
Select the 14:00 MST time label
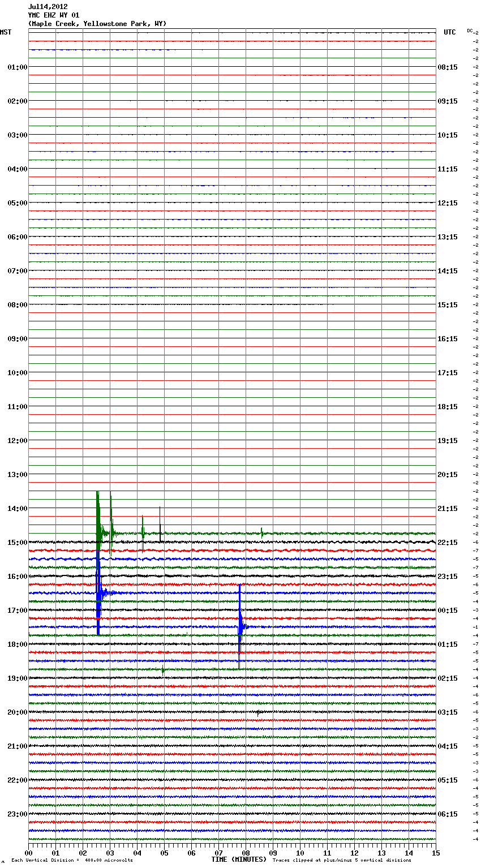pos(18,509)
